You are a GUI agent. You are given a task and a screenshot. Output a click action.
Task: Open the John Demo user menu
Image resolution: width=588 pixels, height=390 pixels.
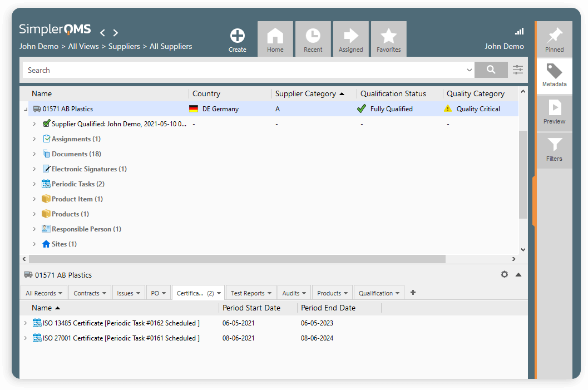pyautogui.click(x=504, y=47)
